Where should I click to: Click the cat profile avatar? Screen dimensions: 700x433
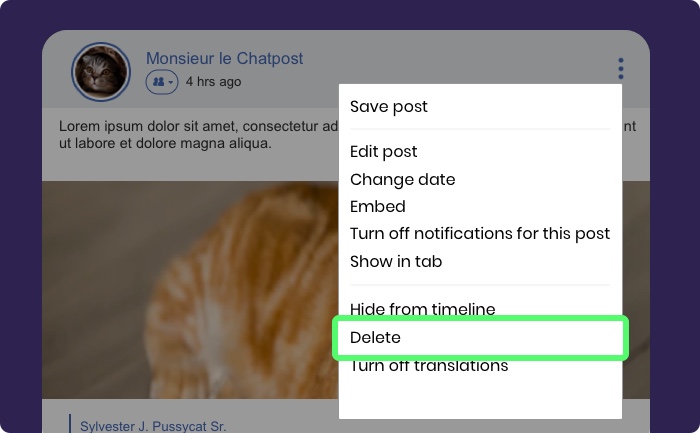(101, 71)
